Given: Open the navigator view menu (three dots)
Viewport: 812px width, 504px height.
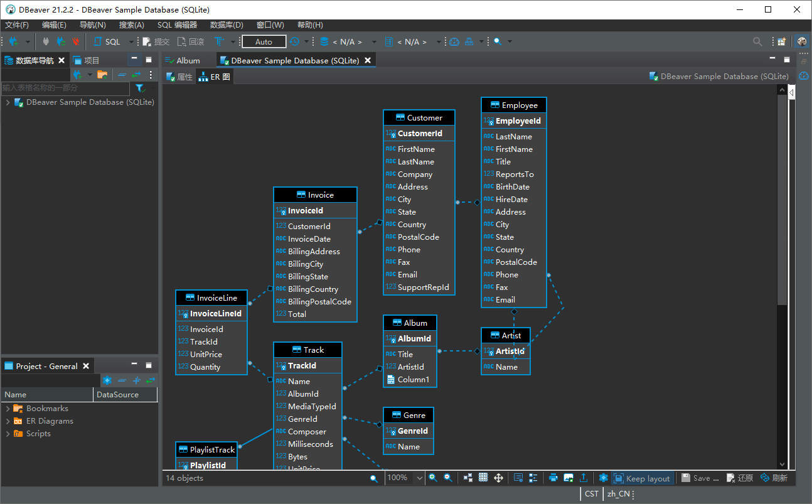Looking at the screenshot, I should (151, 75).
